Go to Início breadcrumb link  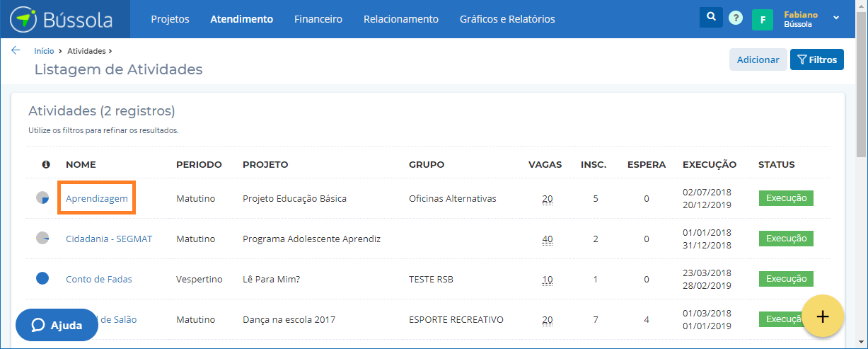[44, 51]
